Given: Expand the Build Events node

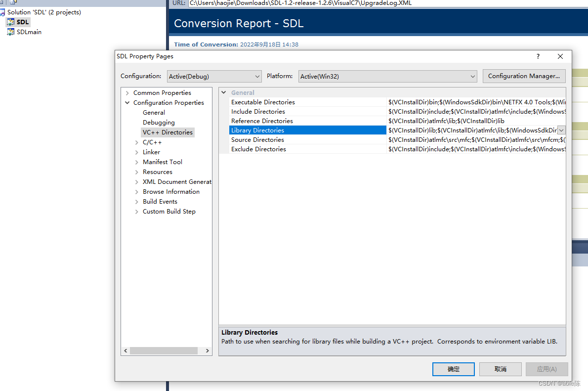Looking at the screenshot, I should point(136,202).
